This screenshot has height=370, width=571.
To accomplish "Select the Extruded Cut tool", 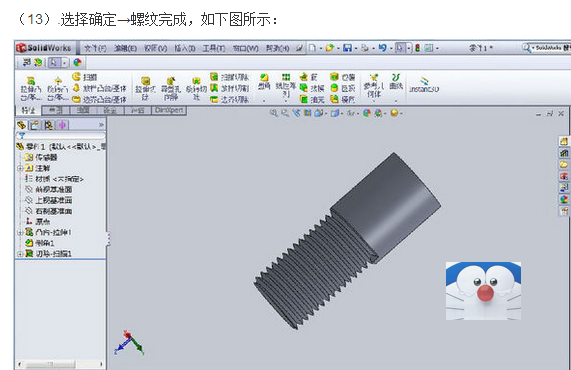I will [x=145, y=88].
